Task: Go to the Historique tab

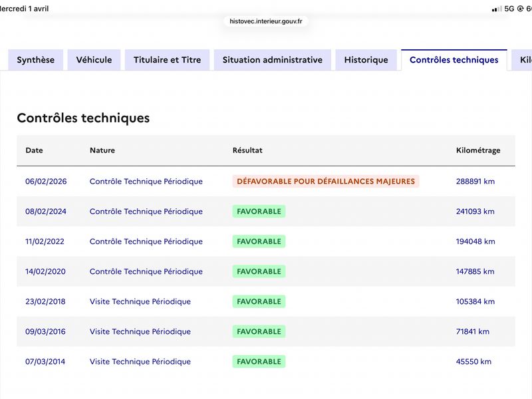Action: coord(366,60)
